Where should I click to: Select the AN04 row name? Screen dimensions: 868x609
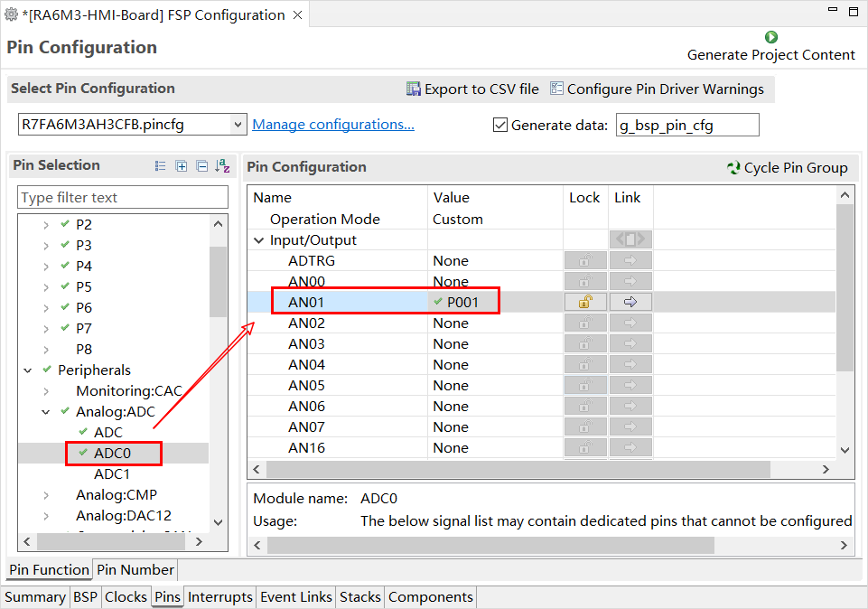[x=306, y=365]
